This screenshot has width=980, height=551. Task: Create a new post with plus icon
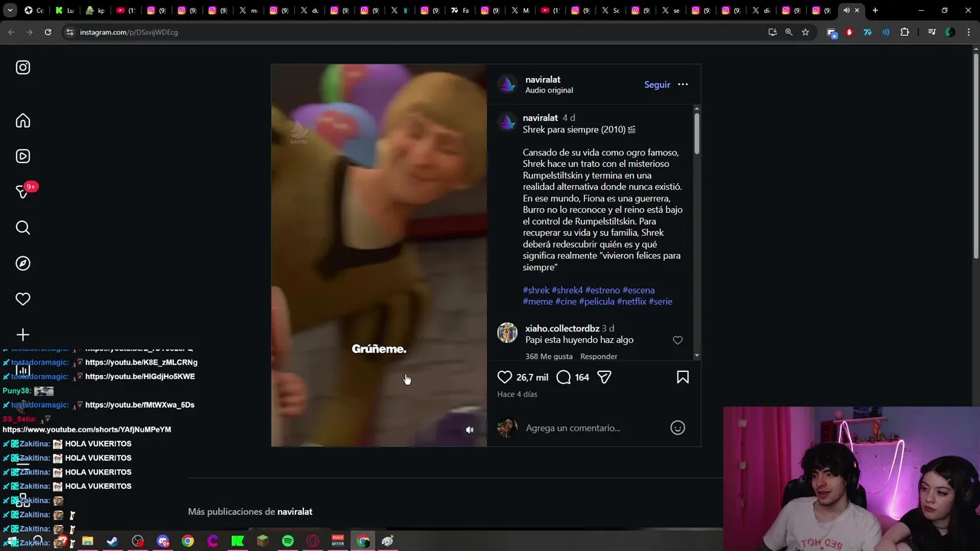(x=23, y=334)
